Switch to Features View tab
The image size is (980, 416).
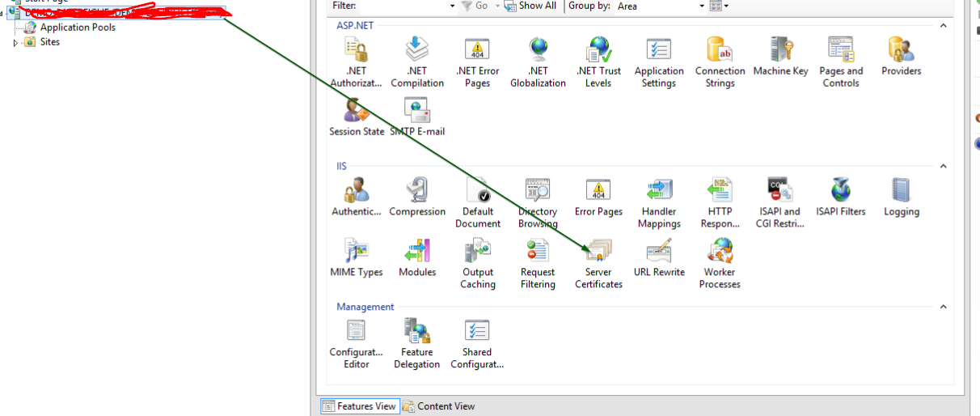point(359,406)
